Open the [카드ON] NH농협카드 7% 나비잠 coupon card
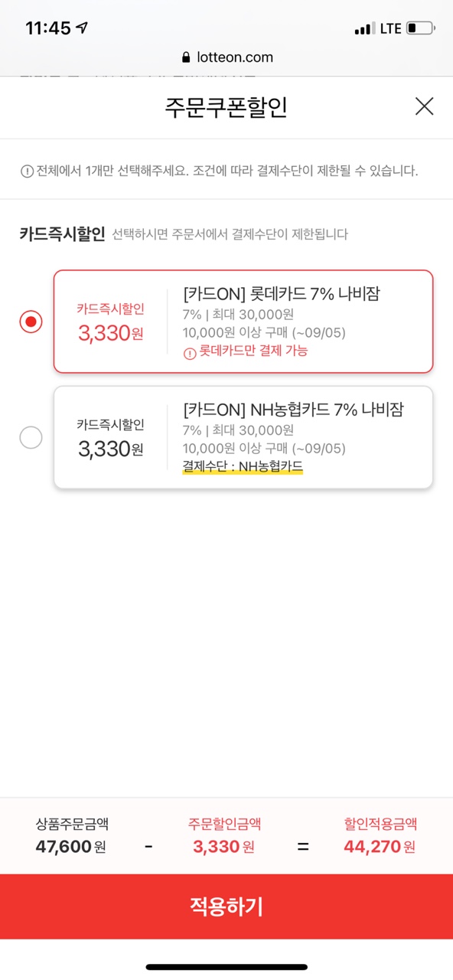Image resolution: width=453 pixels, height=980 pixels. (243, 437)
